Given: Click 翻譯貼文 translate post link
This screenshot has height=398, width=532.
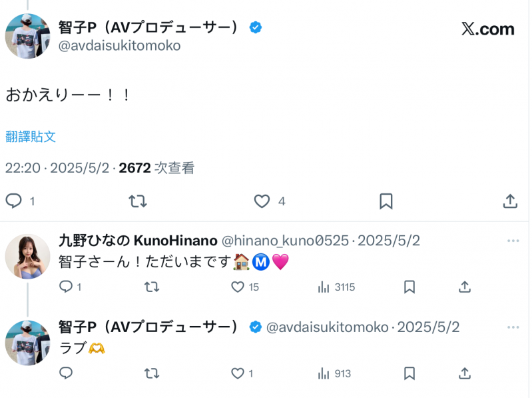Looking at the screenshot, I should click(x=31, y=137).
